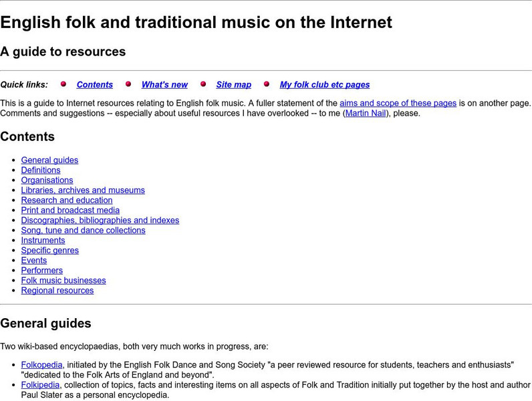This screenshot has height=401, width=532.
Task: Open the Folk music businesses link
Action: 63,280
